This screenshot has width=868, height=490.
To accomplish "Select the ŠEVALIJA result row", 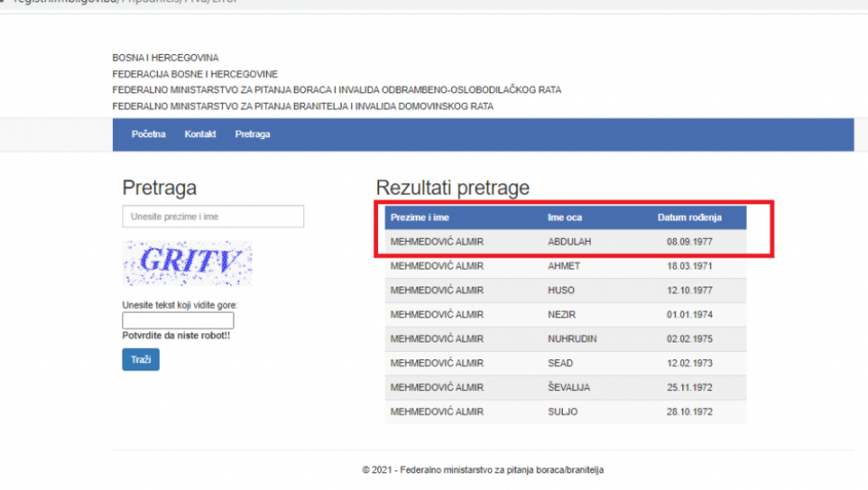I will (x=565, y=387).
